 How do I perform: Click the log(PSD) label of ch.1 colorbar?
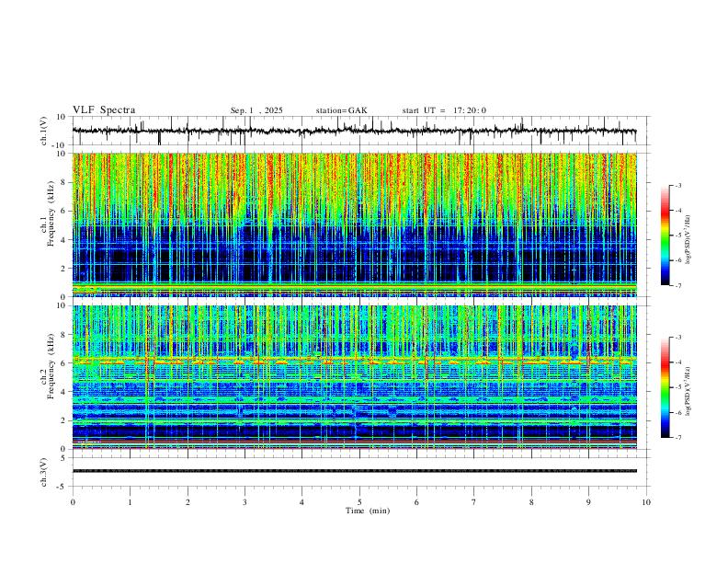(688, 240)
